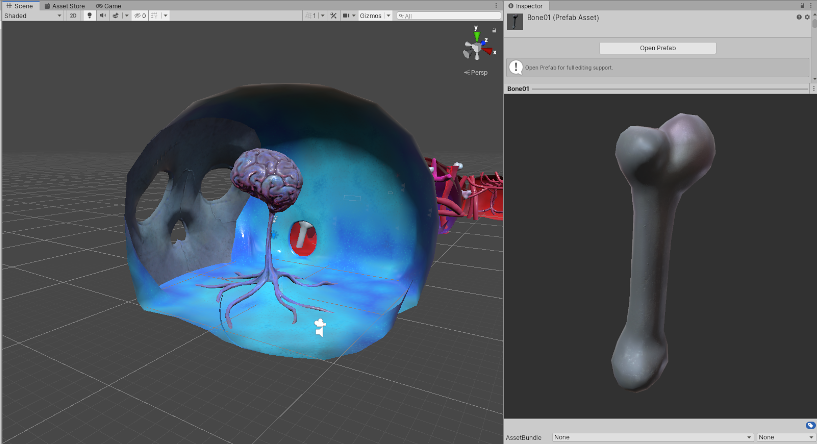Open the Shaded draw mode dropdown
This screenshot has height=444, width=817.
coord(32,16)
